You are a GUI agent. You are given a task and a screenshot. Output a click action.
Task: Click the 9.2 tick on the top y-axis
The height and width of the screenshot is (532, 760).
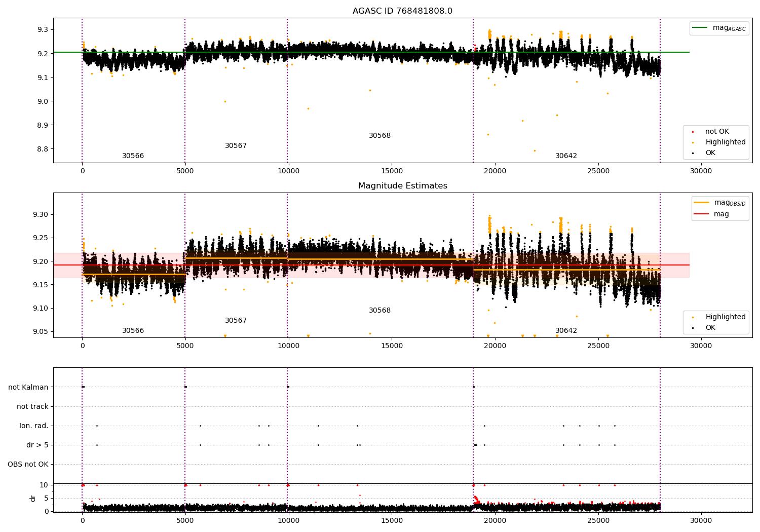point(43,54)
